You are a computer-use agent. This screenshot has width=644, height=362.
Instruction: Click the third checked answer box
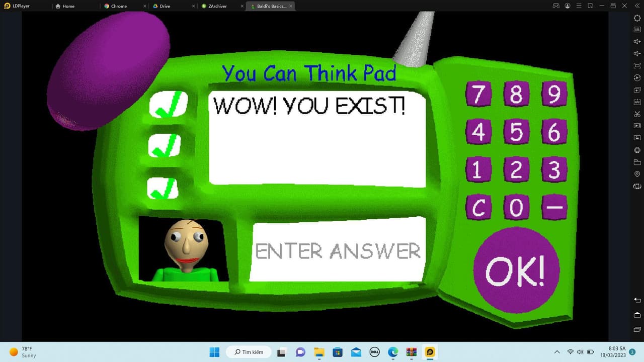coord(163,188)
